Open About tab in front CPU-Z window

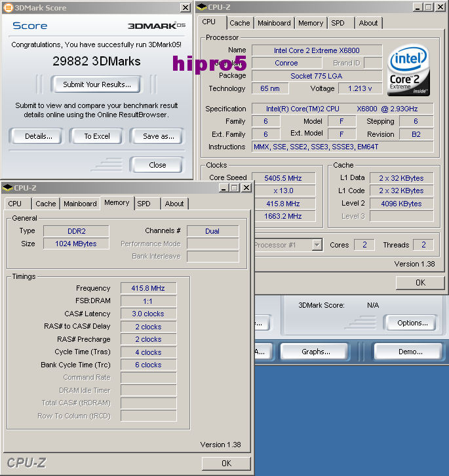tap(174, 204)
